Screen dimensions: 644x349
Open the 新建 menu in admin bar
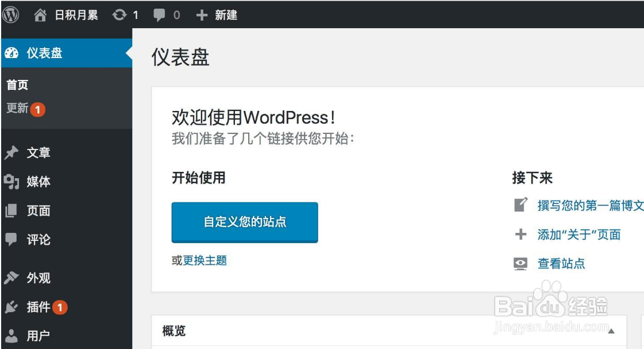[226, 15]
